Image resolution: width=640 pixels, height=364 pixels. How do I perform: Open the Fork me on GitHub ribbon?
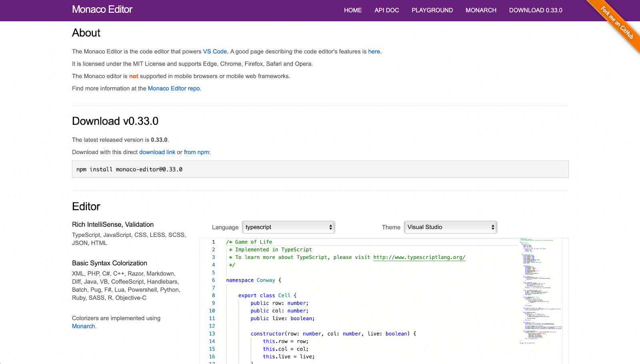[618, 23]
